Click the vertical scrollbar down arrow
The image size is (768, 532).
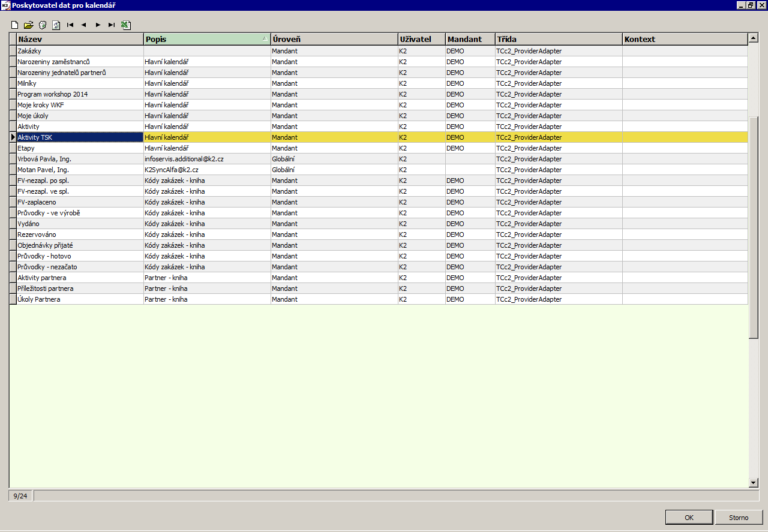[x=754, y=483]
